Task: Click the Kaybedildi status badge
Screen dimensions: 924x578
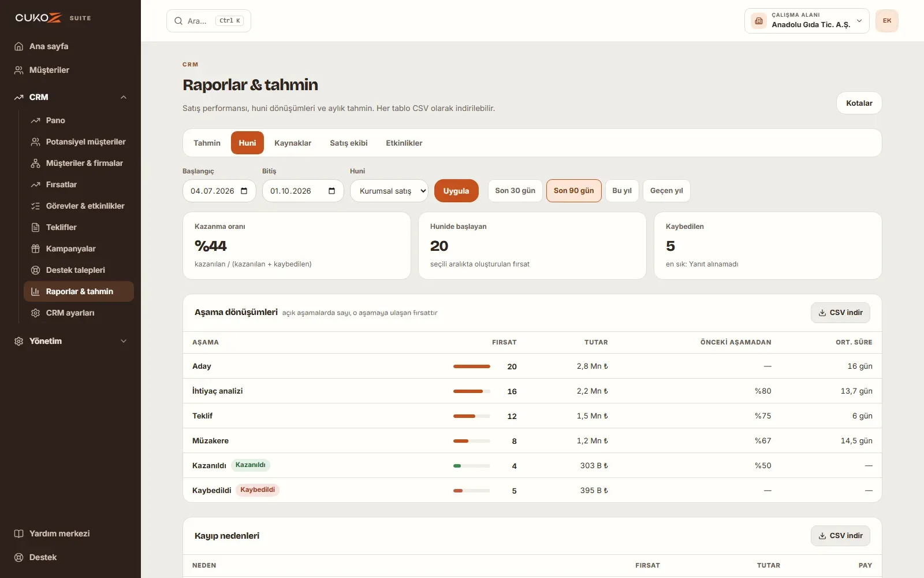Action: click(x=258, y=490)
